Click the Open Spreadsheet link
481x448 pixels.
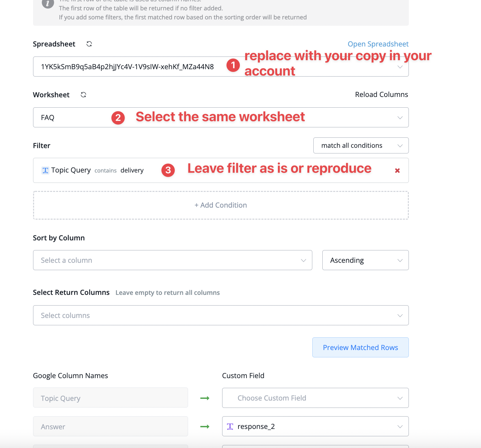coord(378,44)
